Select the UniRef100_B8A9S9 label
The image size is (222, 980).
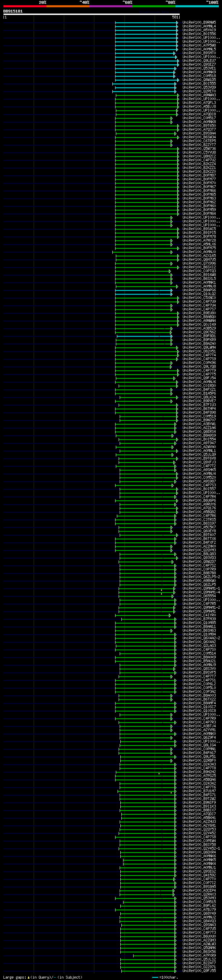tap(199, 436)
